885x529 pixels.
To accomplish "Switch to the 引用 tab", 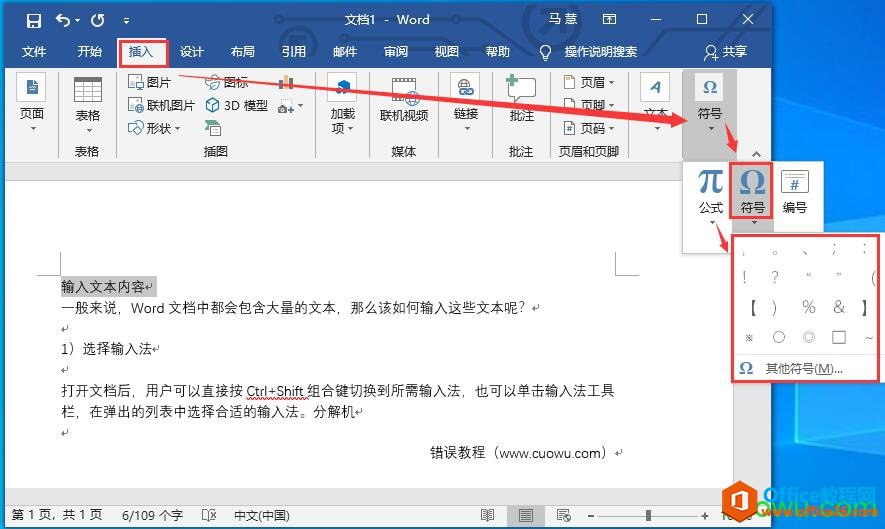I will pos(293,52).
